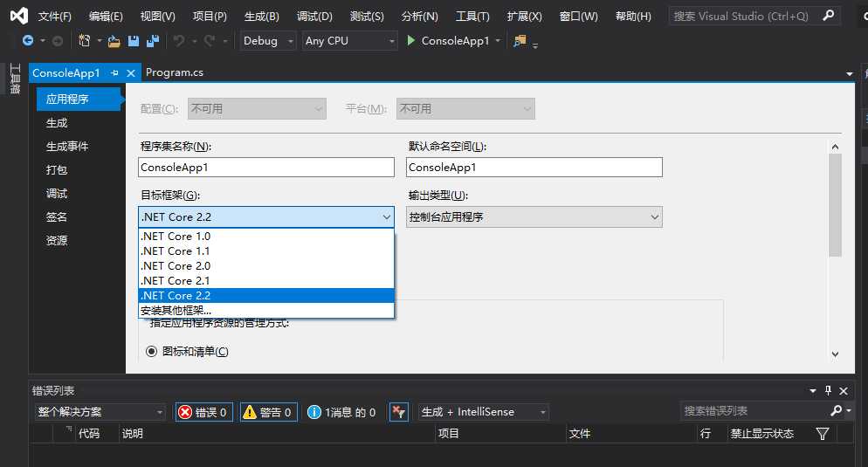Pin the error list panel

[828, 391]
